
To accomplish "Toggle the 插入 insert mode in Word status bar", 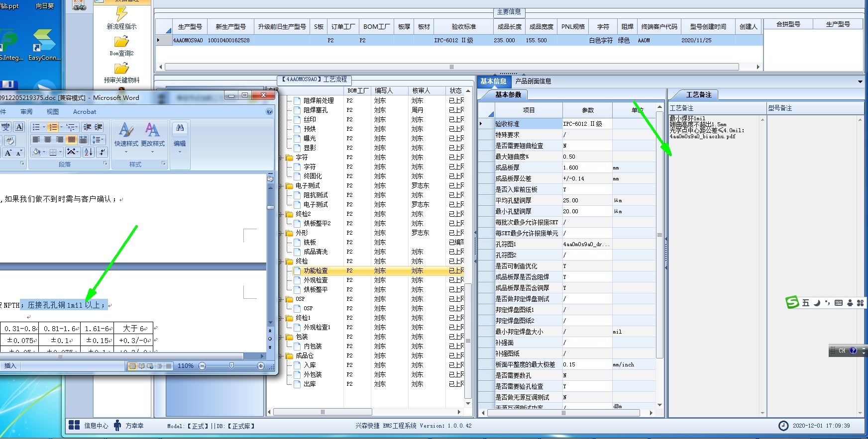I will click(10, 366).
